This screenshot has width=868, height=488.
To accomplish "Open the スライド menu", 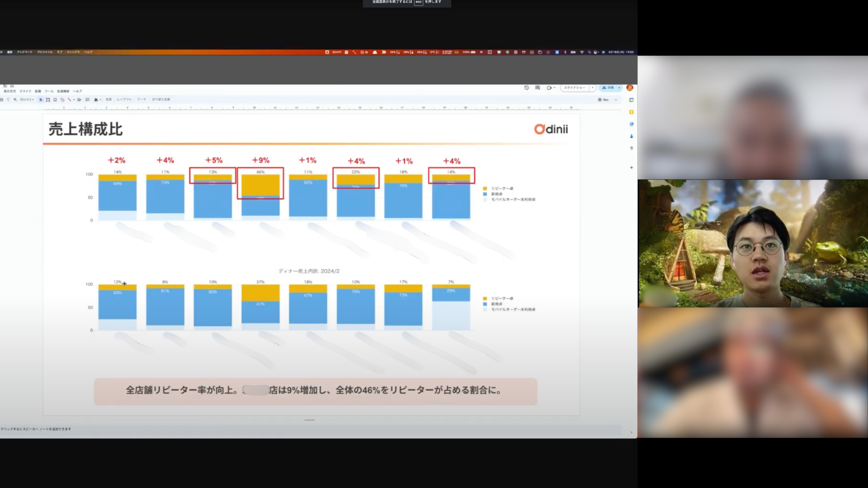I will click(25, 91).
